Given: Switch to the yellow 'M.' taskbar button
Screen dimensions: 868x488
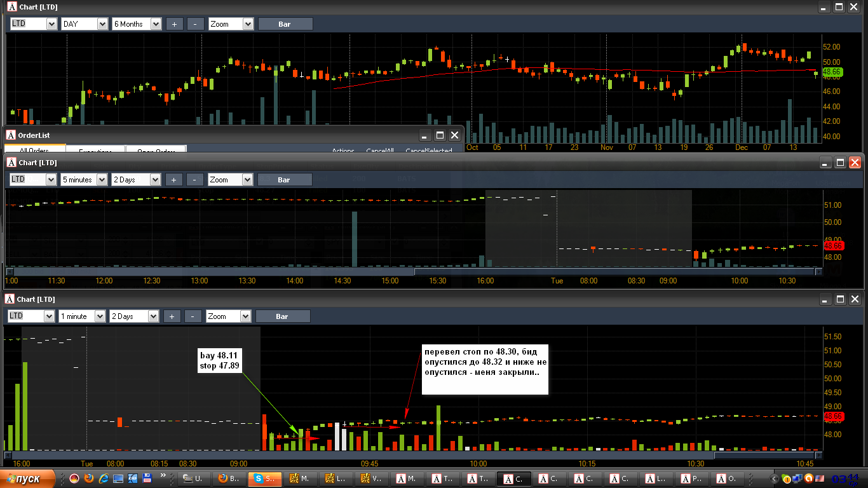Looking at the screenshot, I should click(301, 478).
